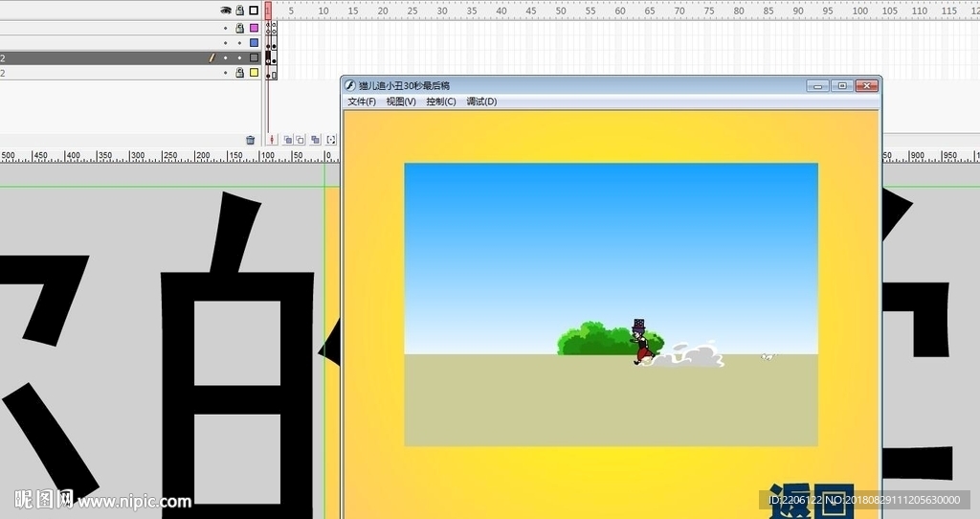Click the playhead at frame 1
This screenshot has width=980, height=519.
pyautogui.click(x=268, y=10)
